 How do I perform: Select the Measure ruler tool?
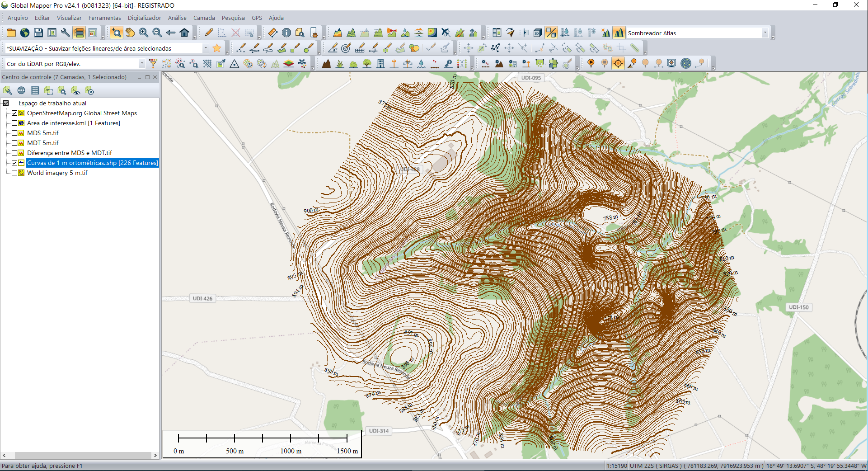click(x=272, y=33)
